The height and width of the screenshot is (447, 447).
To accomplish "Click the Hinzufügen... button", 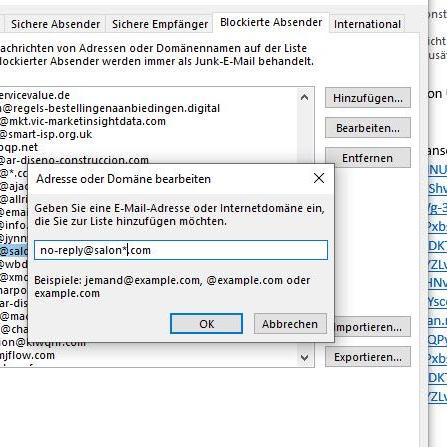I will [x=368, y=98].
